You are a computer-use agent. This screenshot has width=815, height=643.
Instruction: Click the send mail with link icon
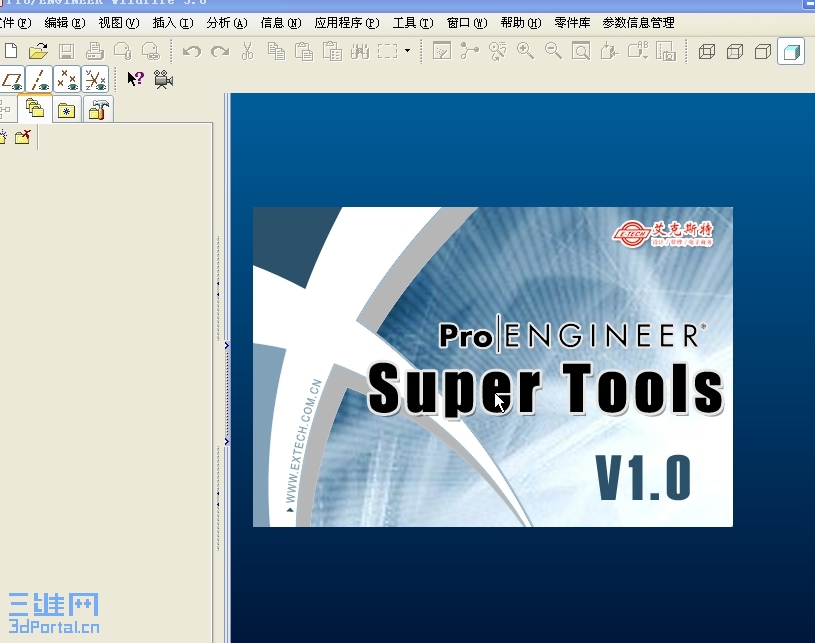coord(151,51)
